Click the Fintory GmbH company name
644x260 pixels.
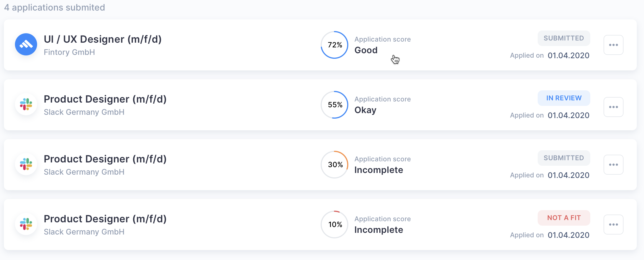pos(69,52)
